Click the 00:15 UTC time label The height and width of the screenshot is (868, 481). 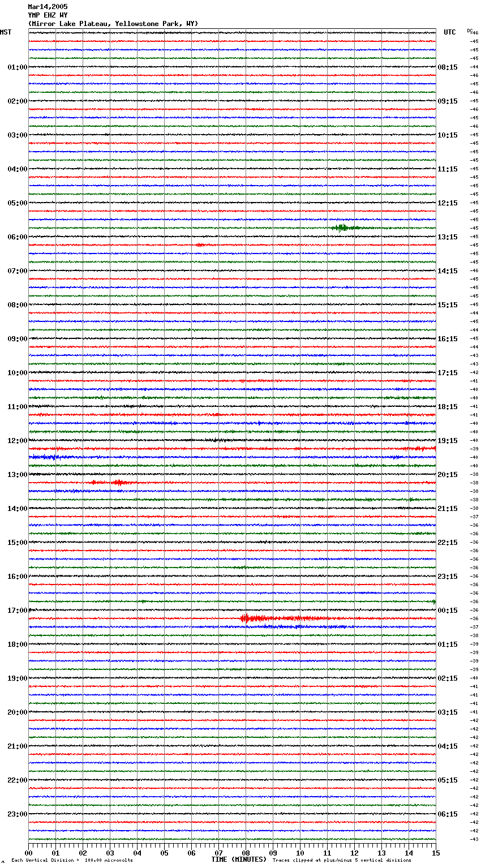[x=448, y=611]
